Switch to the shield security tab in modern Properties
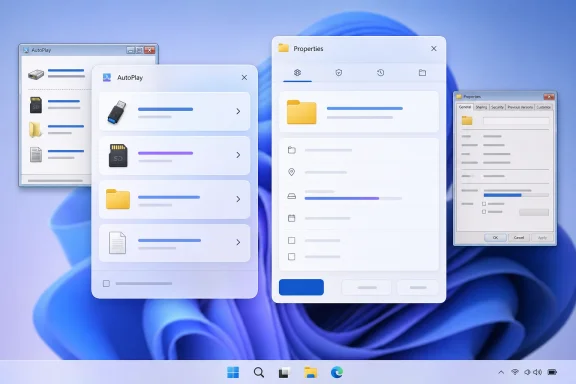576x384 pixels. [339, 73]
